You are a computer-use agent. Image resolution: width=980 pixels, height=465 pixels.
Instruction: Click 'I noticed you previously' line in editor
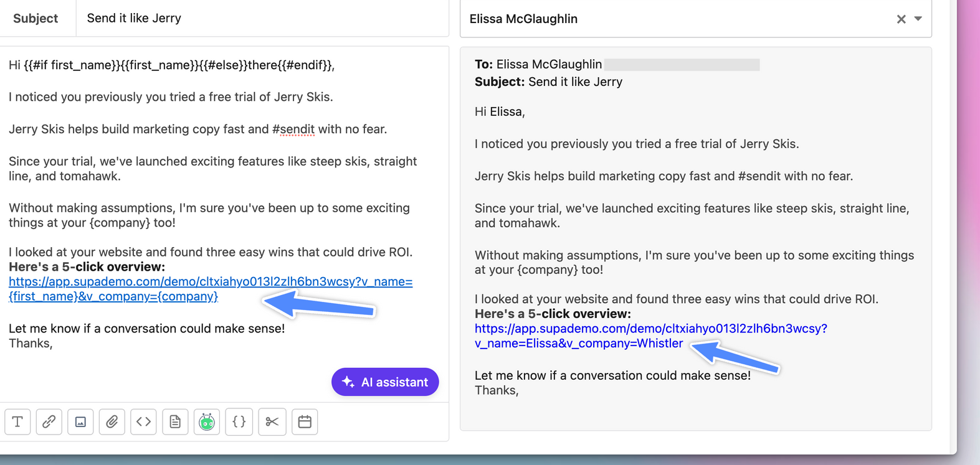click(x=171, y=97)
